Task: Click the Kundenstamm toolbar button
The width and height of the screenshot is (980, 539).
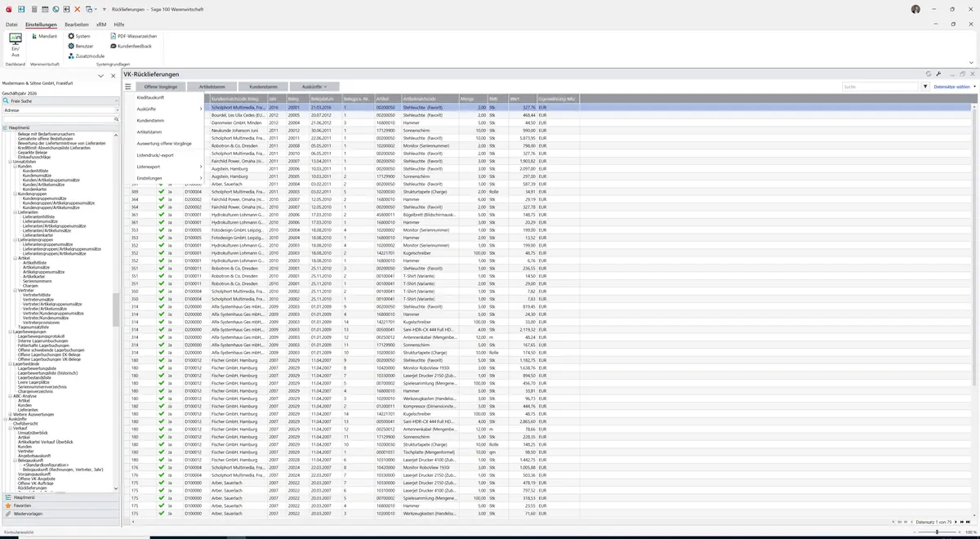Action: click(x=264, y=87)
